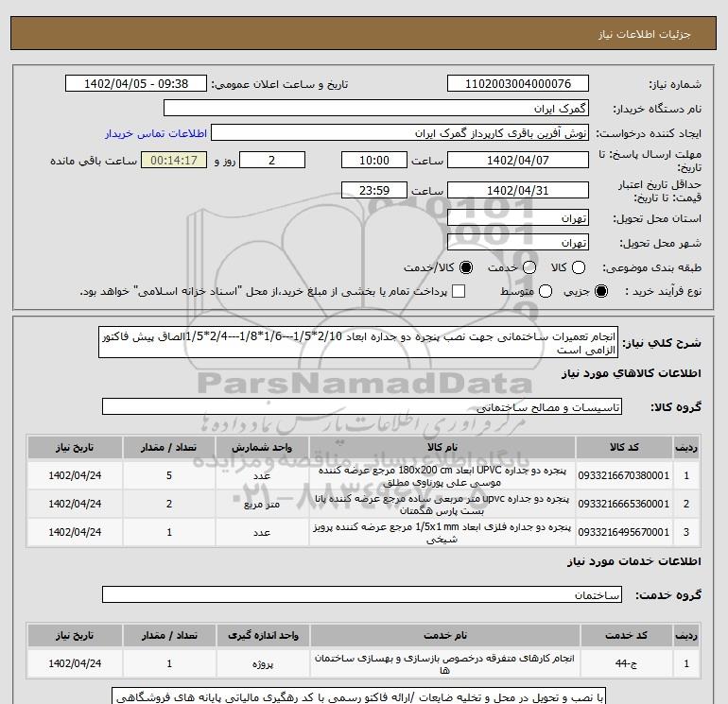The height and width of the screenshot is (704, 728).
Task: Click the deadline time field 10:00
Action: pyautogui.click(x=374, y=160)
